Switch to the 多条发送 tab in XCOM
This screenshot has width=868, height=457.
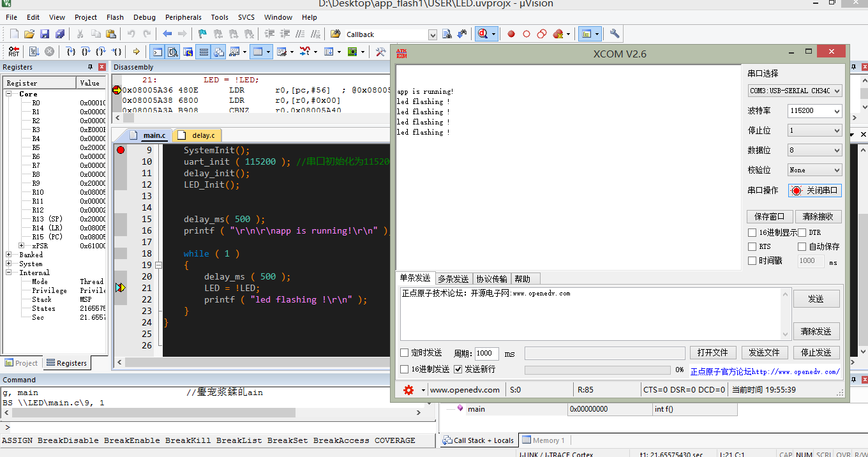(453, 279)
